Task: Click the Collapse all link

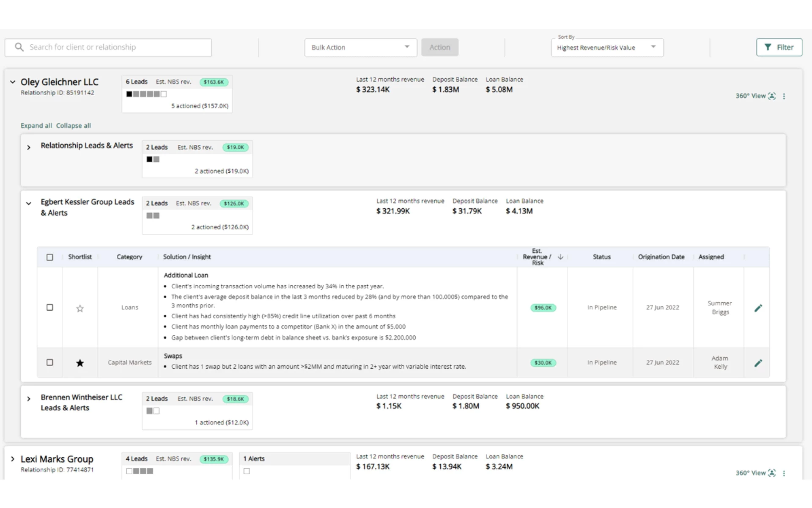Action: pyautogui.click(x=74, y=126)
